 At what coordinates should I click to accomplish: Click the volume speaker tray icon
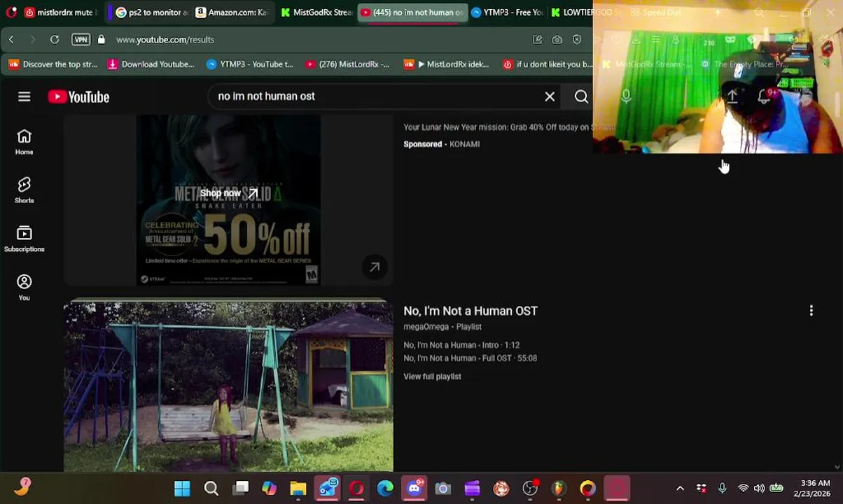(x=760, y=489)
